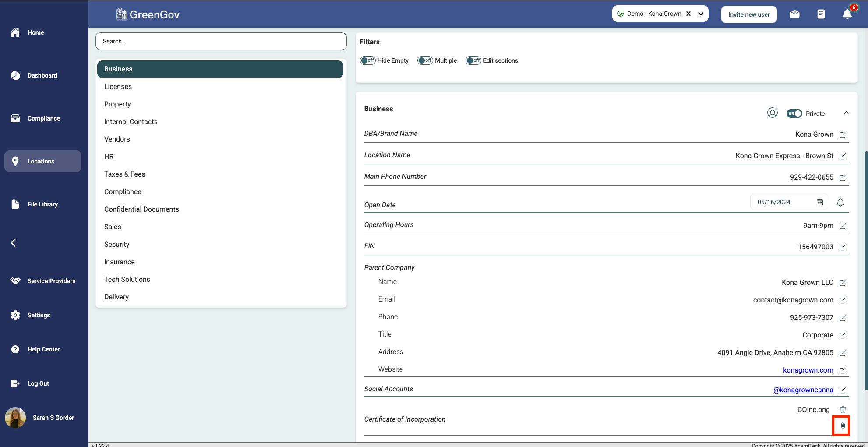
Task: Click Log Out in the sidebar
Action: (43, 383)
